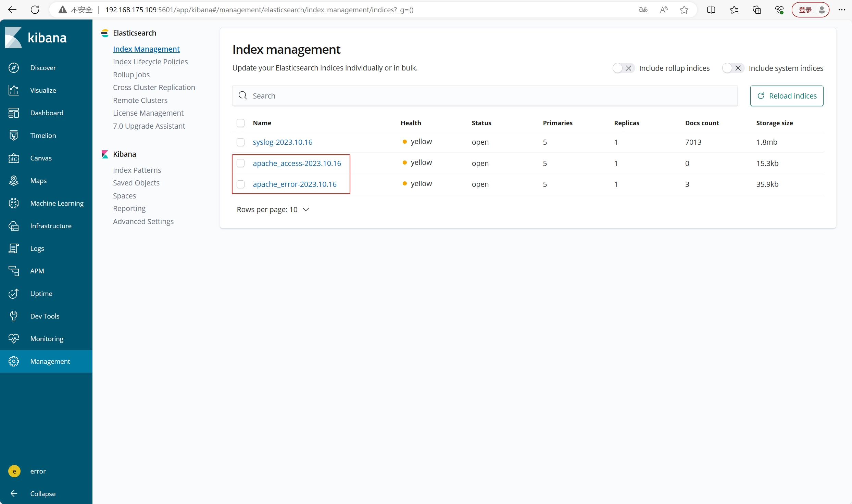Go to Canvas via its icon
852x504 pixels.
14,158
